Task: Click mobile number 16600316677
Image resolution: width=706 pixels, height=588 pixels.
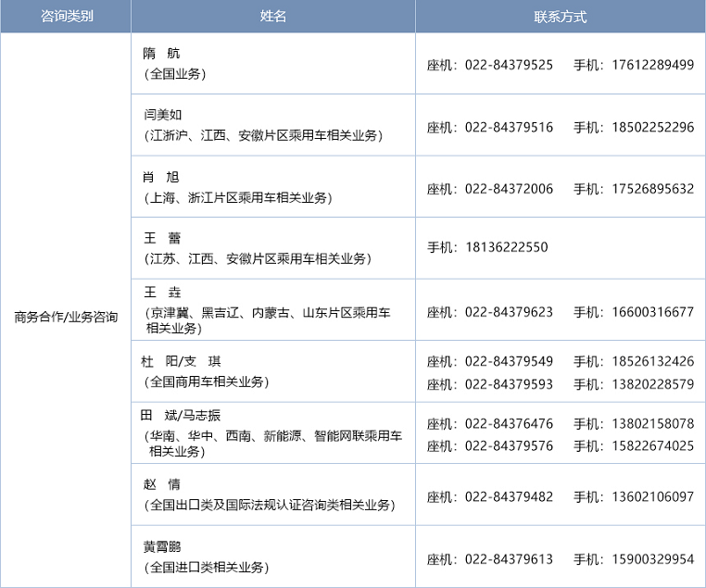Action: (x=652, y=312)
